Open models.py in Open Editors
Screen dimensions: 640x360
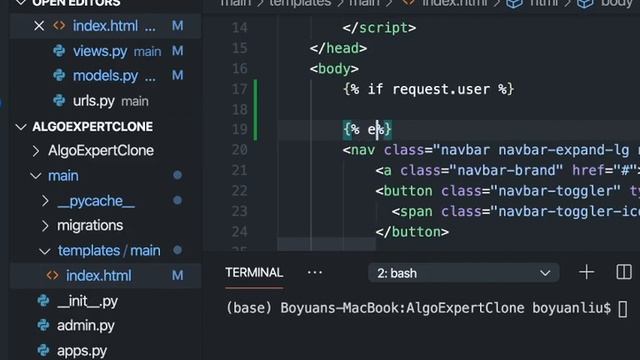(105, 76)
